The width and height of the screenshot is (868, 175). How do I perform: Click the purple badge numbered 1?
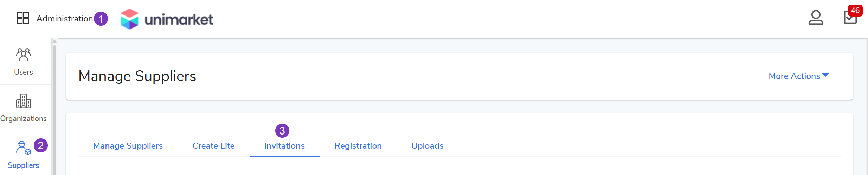pyautogui.click(x=101, y=19)
